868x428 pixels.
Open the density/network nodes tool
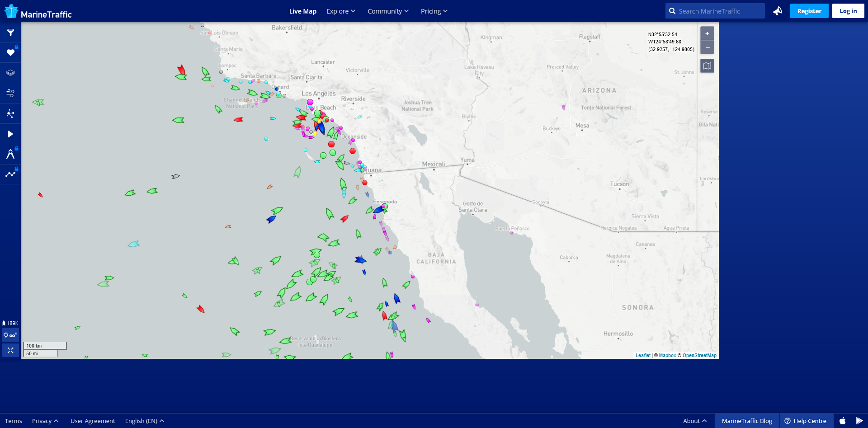click(10, 113)
